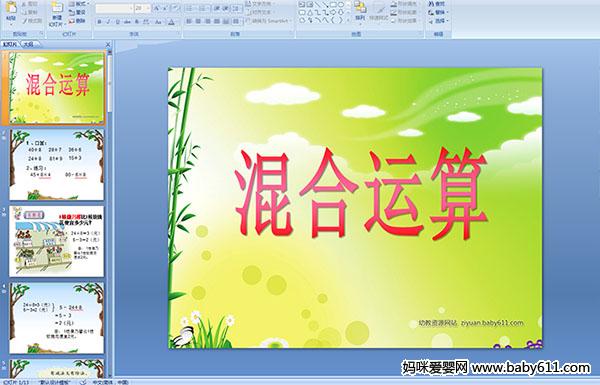The width and height of the screenshot is (600, 385).
Task: Click the Replace button in the editing group
Action: (x=437, y=13)
